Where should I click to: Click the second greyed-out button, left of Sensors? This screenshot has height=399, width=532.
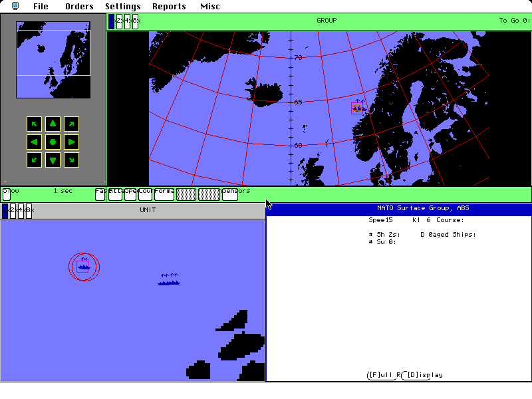[x=209, y=194]
